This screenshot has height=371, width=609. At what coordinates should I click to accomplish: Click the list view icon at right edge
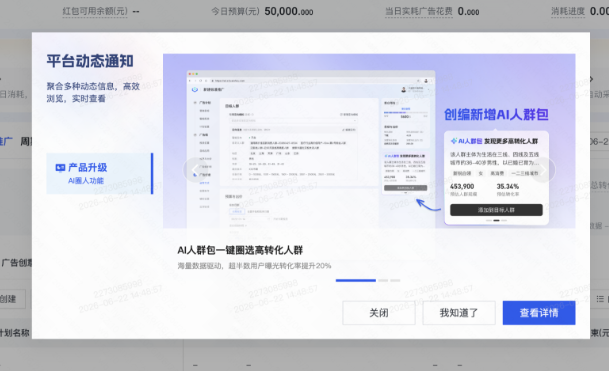[x=600, y=299]
